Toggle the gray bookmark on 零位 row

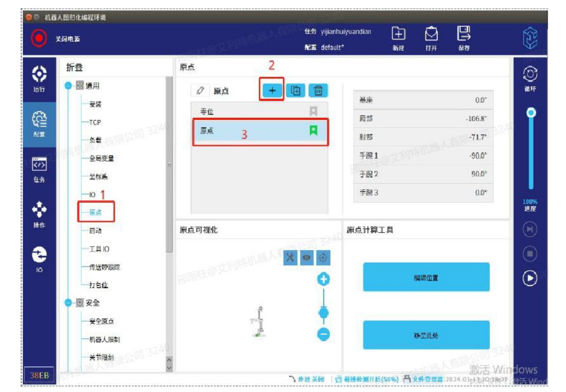[313, 111]
